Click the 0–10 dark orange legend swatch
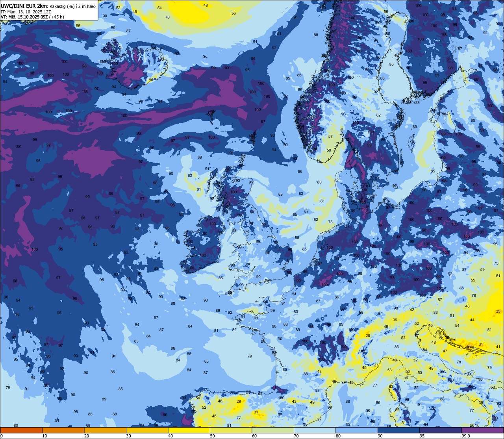Viewport: 504px width, 439px height. [21, 430]
